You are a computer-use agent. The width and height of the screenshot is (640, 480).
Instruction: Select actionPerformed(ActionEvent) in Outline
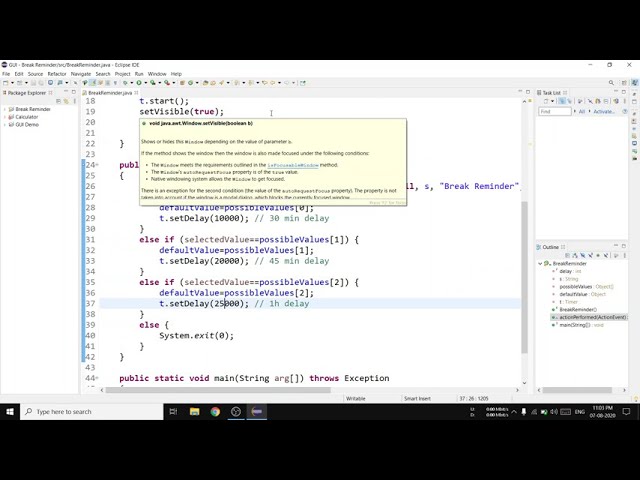point(589,318)
